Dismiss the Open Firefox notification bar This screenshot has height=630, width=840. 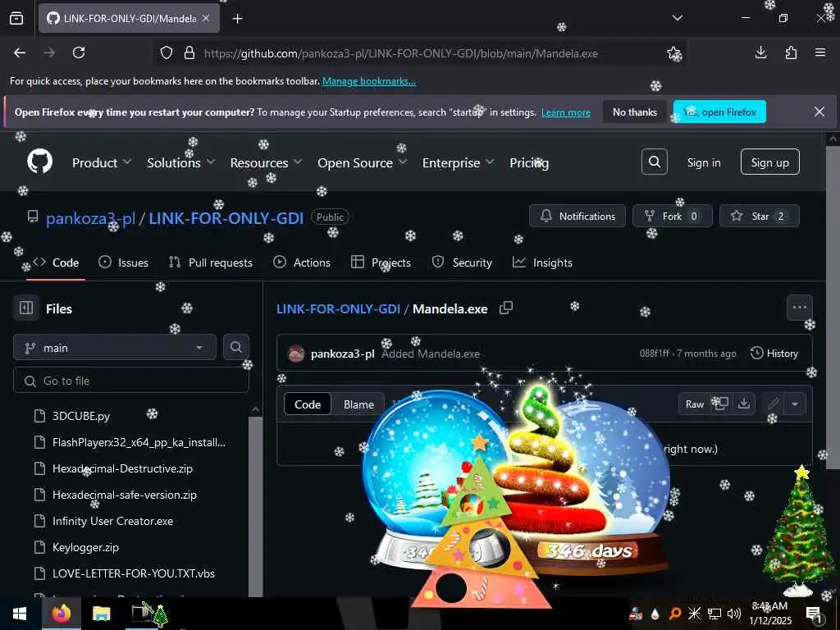pos(819,112)
